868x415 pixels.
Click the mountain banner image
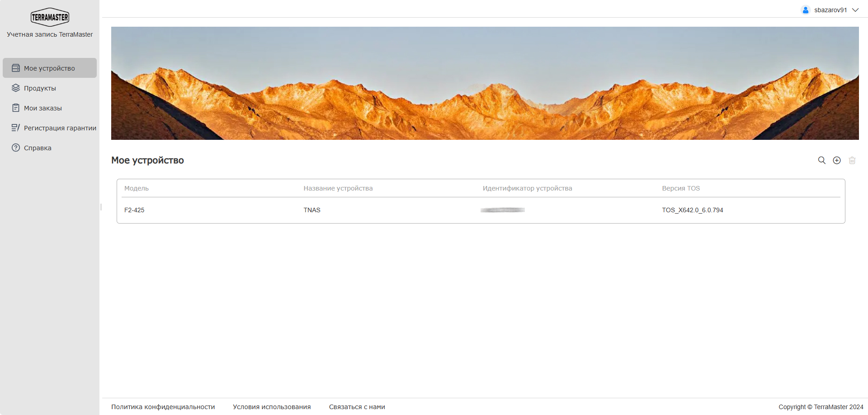(485, 83)
